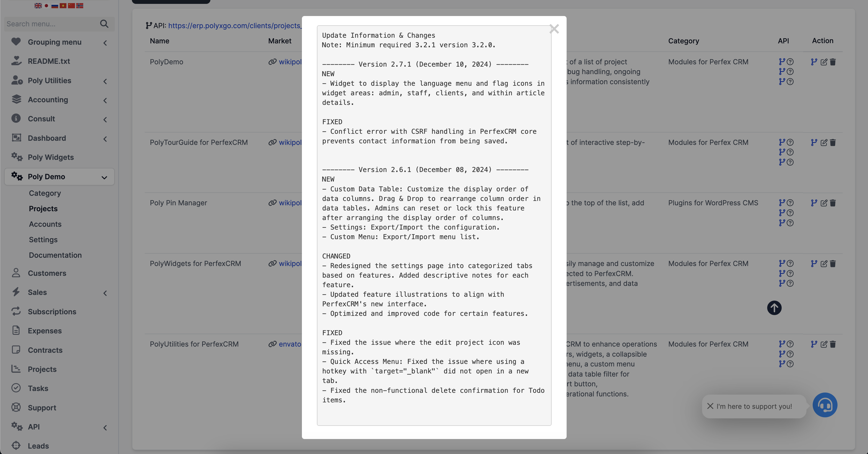This screenshot has height=454, width=868.
Task: Click the lightning icon beside Sales
Action: tap(16, 292)
